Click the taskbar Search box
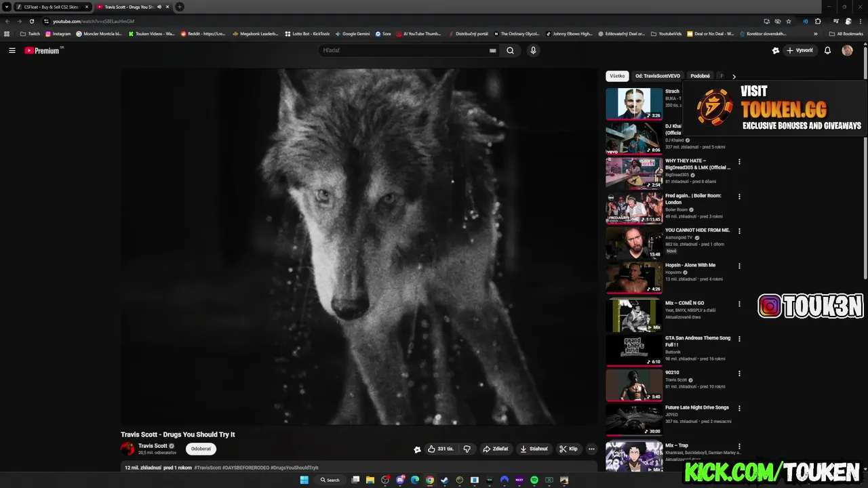The width and height of the screenshot is (868, 488). 330,480
